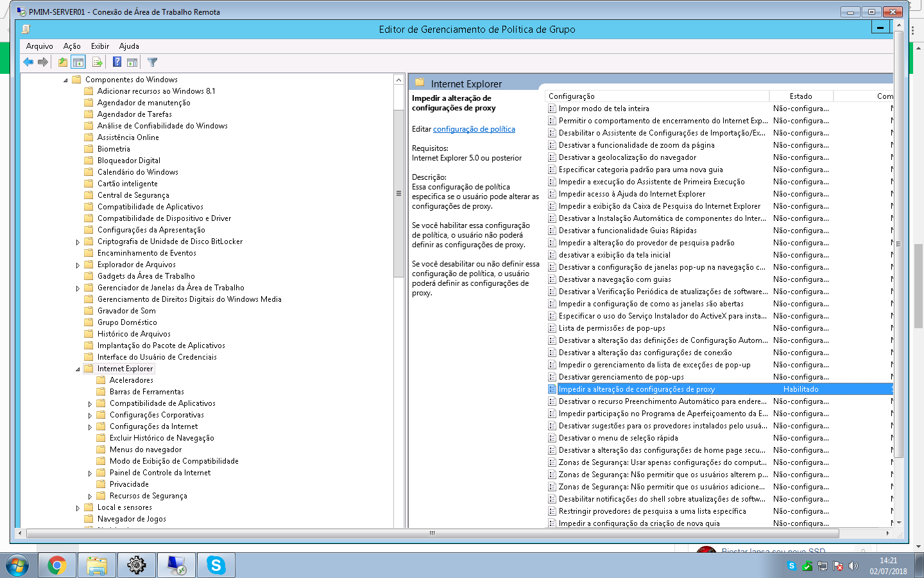Open File Explorer taskbar icon

pos(97,565)
